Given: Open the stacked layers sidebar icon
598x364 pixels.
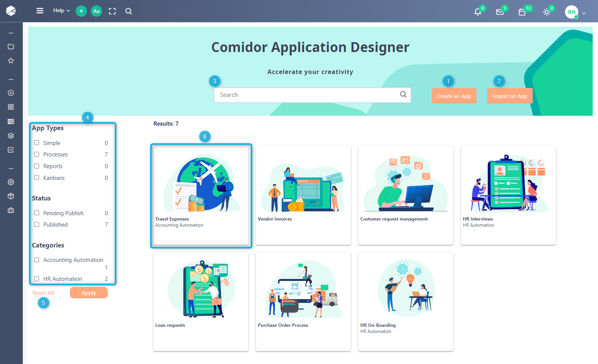Looking at the screenshot, I should 11,136.
